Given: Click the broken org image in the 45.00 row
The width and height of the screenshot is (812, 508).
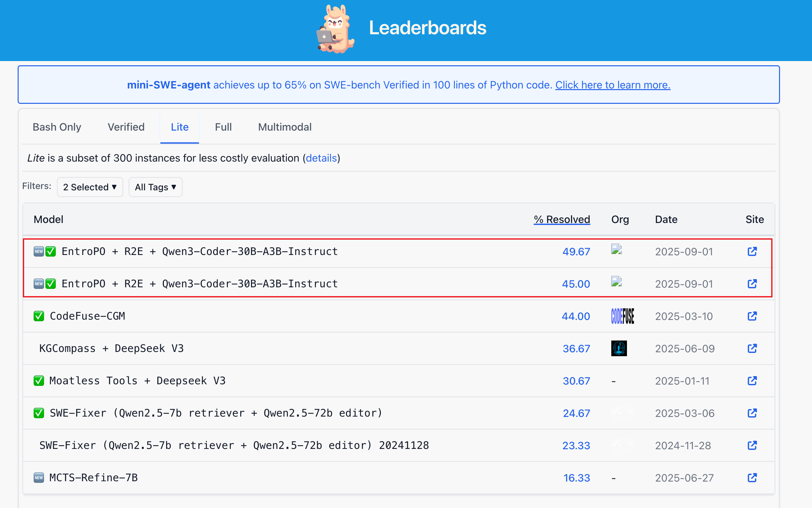Looking at the screenshot, I should coord(616,281).
